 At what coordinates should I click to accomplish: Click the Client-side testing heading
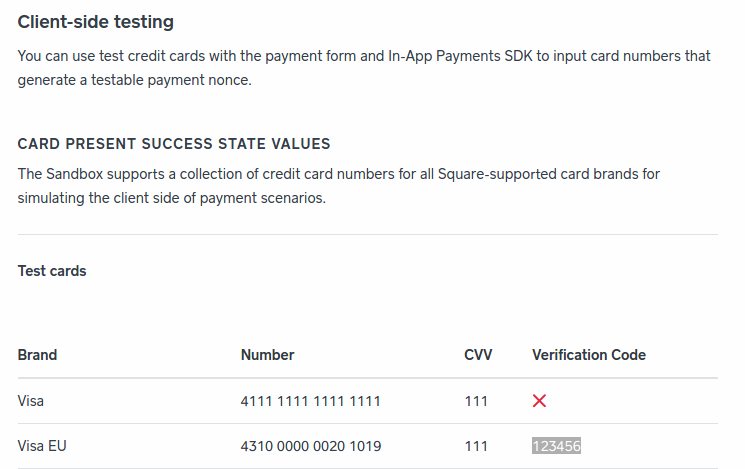coord(95,21)
